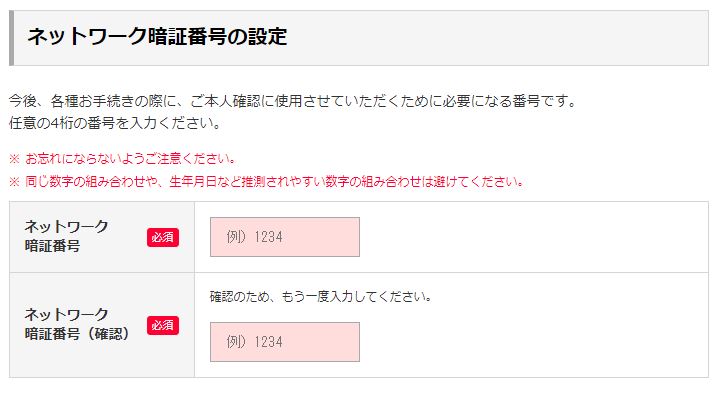Click the 必須 badge in the 確認 row
Viewport: 722px width, 394px height.
[163, 325]
